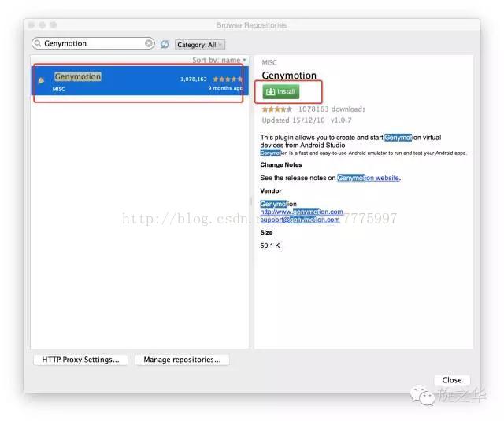Image resolution: width=504 pixels, height=421 pixels.
Task: Clear the Genymotion search text
Action: [x=149, y=43]
